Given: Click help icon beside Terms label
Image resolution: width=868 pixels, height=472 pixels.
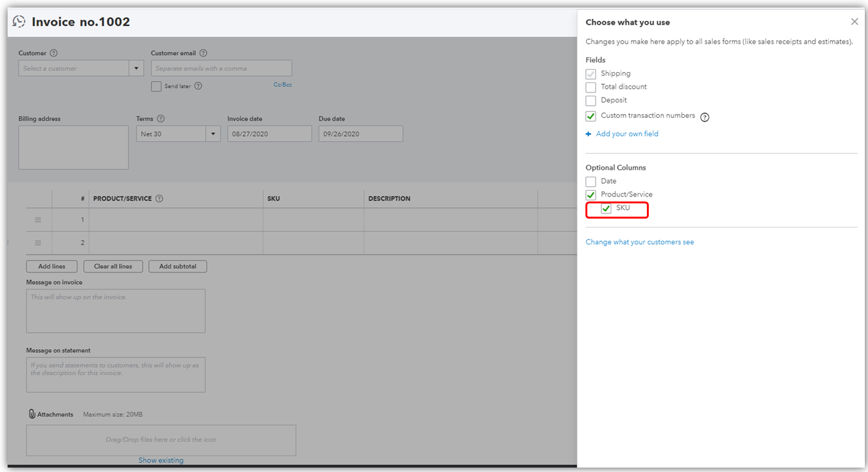Looking at the screenshot, I should 161,118.
